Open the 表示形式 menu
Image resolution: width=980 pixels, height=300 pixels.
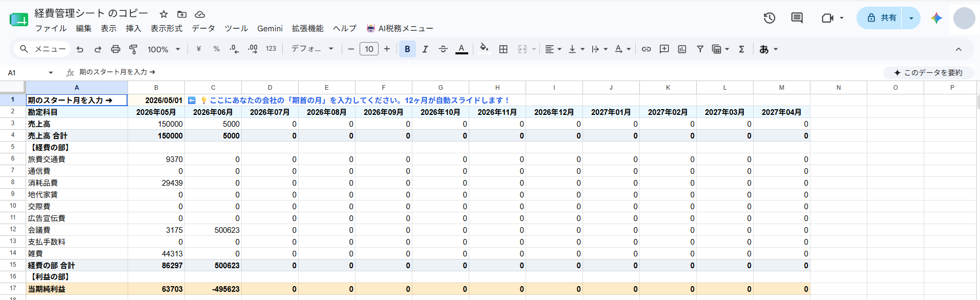pos(166,29)
